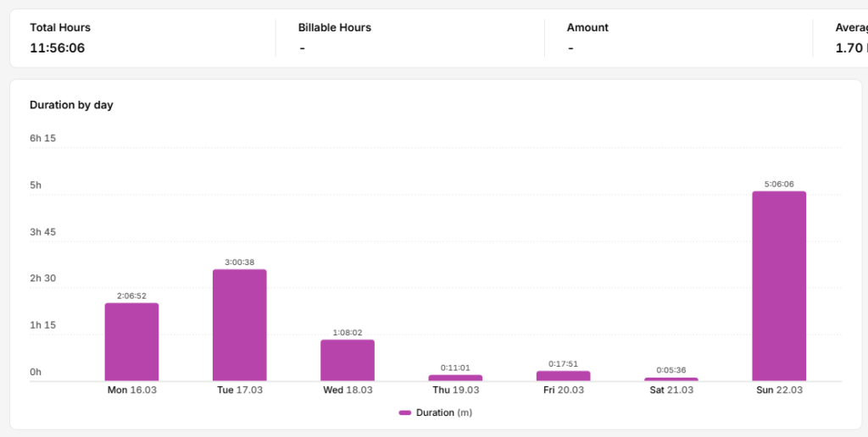Image resolution: width=868 pixels, height=437 pixels.
Task: Click the tiny Sat 21.03 bar
Action: pyautogui.click(x=671, y=379)
